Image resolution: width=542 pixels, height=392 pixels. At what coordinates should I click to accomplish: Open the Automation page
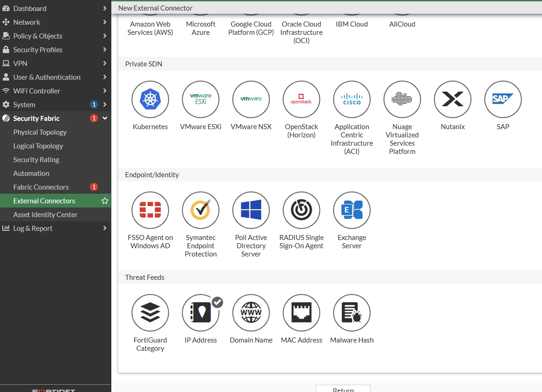(x=55, y=174)
